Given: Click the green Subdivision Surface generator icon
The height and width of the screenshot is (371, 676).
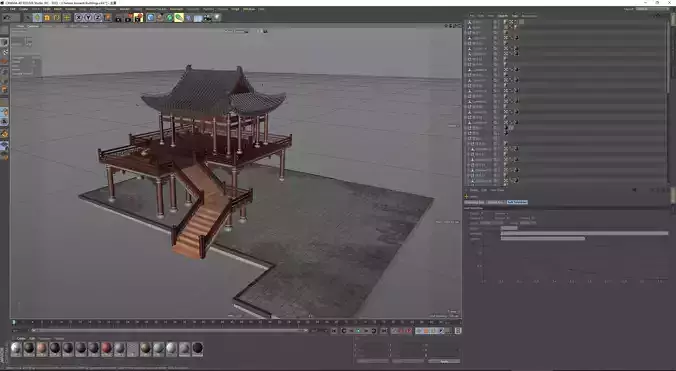Looking at the screenshot, I should (x=169, y=18).
